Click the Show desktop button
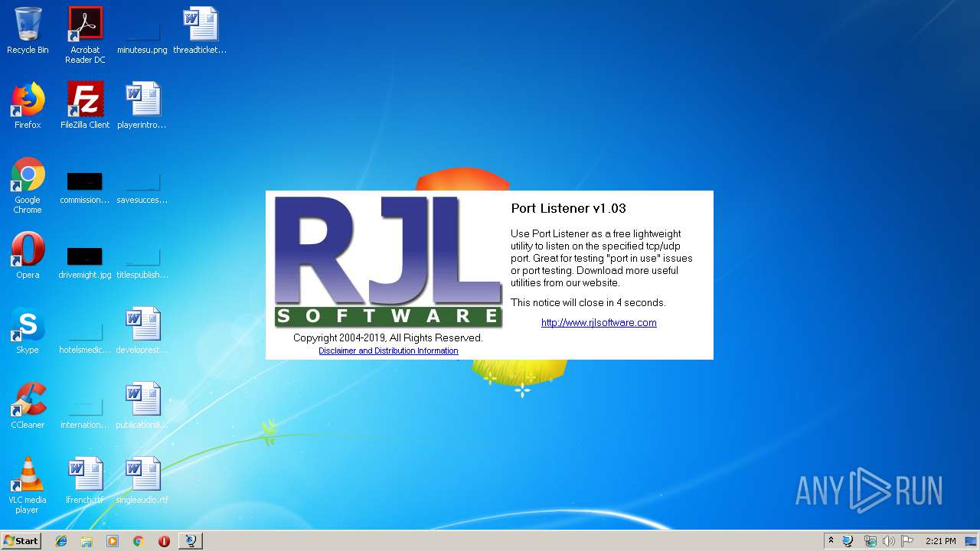 pyautogui.click(x=972, y=541)
